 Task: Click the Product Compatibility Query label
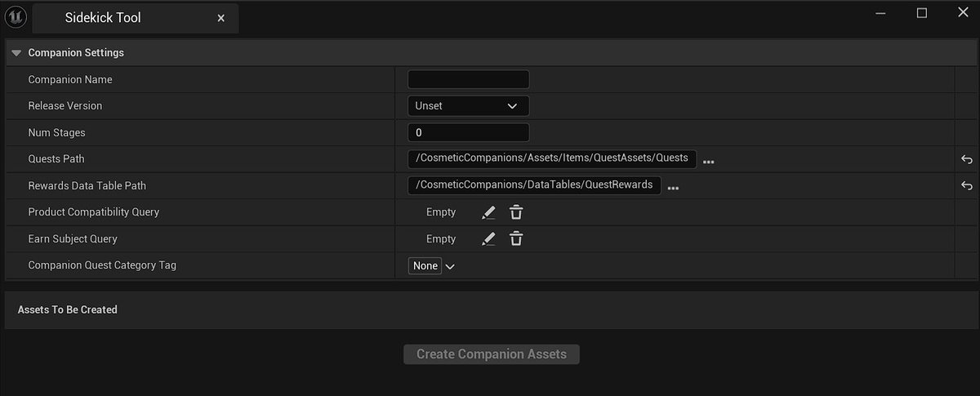(94, 212)
